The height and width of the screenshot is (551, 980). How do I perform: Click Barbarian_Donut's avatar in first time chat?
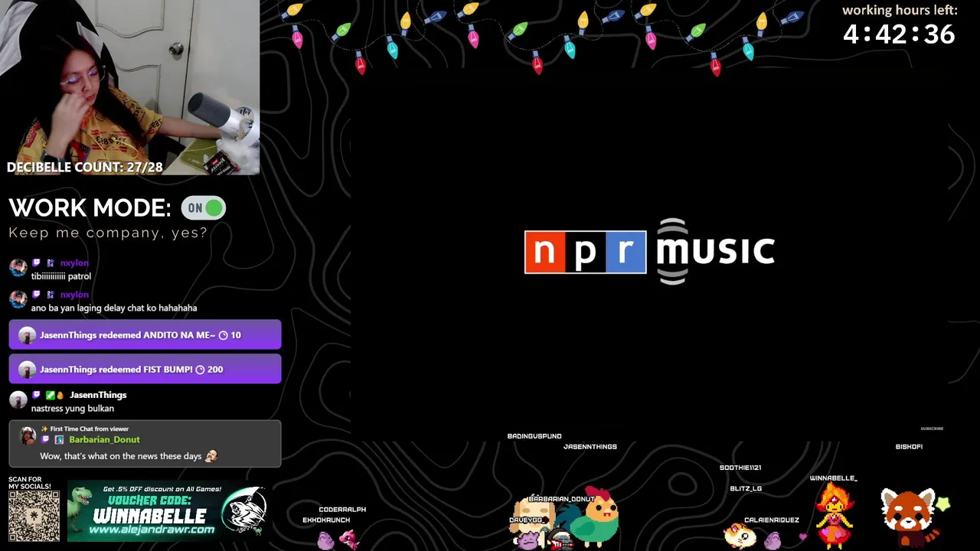point(28,436)
